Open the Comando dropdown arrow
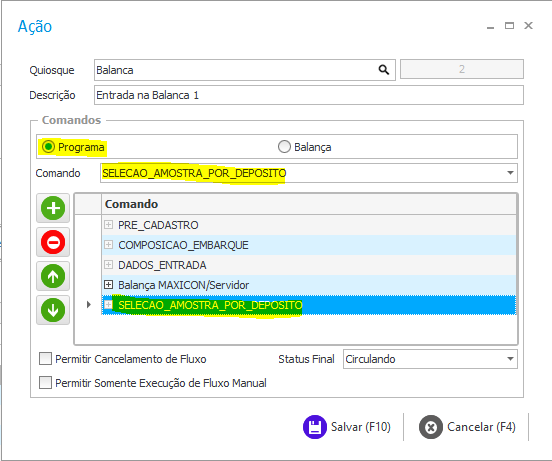Viewport: 552px width, 461px height. (x=510, y=173)
